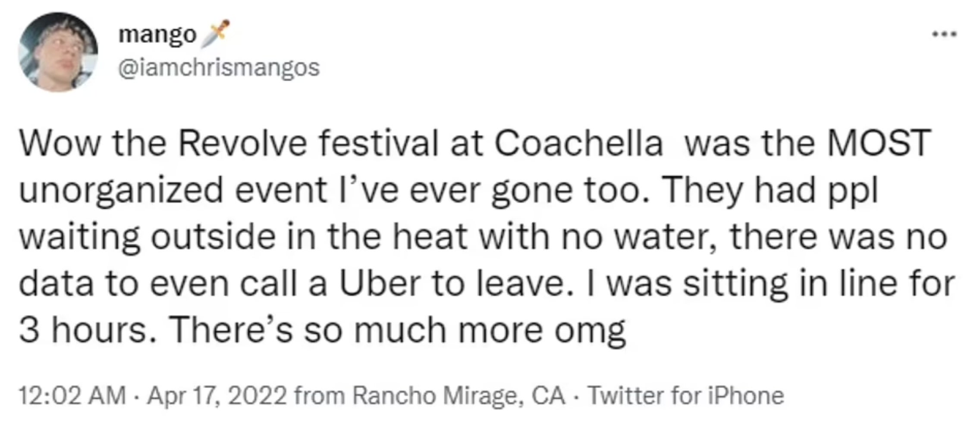This screenshot has width=980, height=429.
Task: Click the Apr 17, 2022 date
Action: pos(217,395)
